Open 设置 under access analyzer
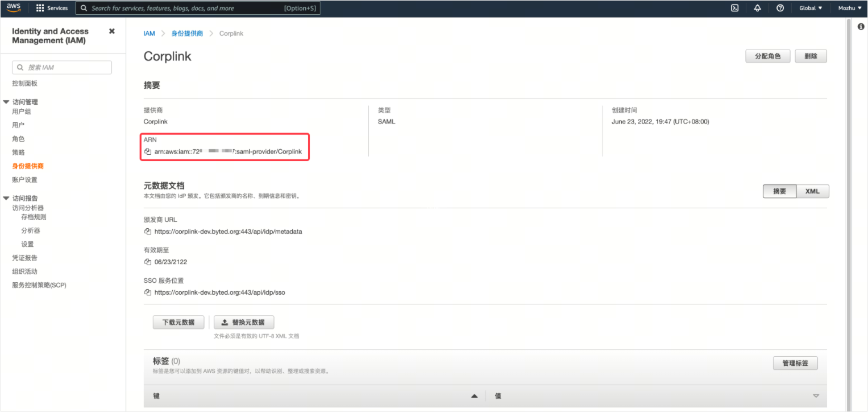 (27, 244)
